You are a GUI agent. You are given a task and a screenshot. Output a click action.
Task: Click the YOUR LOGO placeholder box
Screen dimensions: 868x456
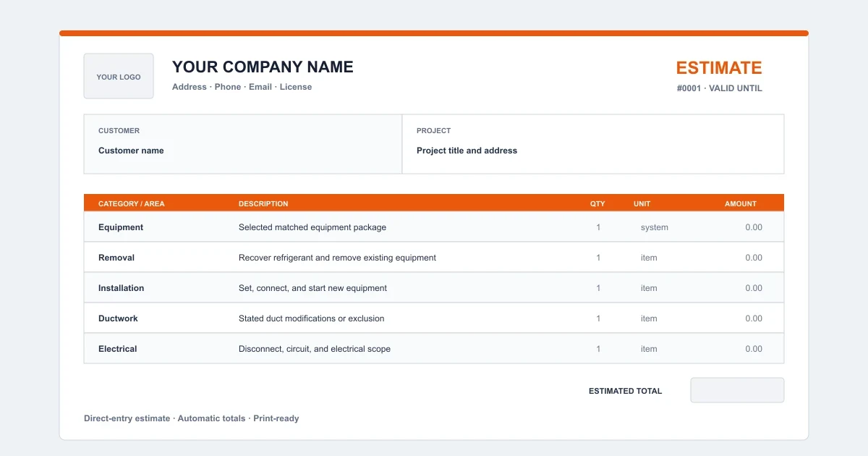(x=119, y=76)
